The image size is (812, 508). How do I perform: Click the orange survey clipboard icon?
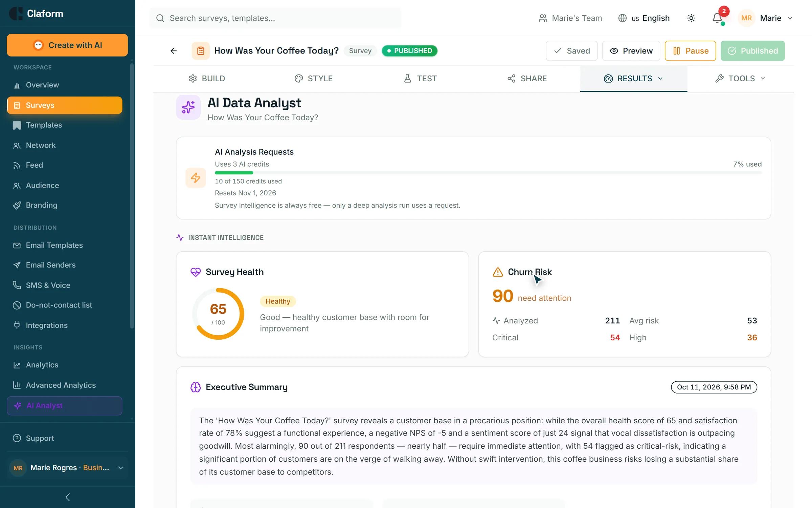click(201, 51)
